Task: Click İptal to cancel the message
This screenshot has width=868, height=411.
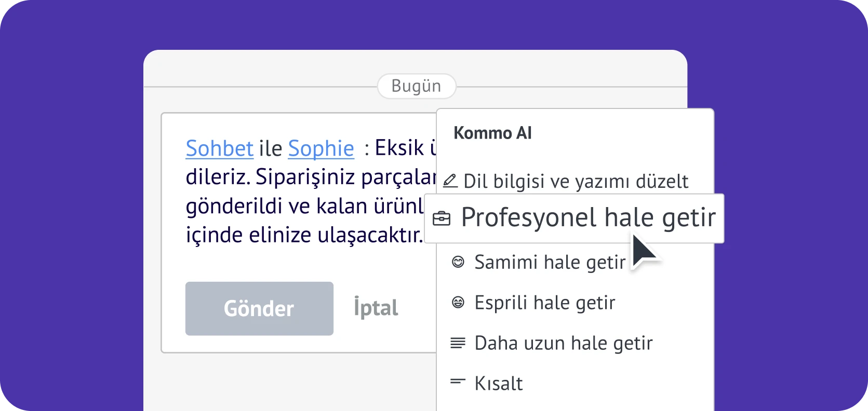Action: [x=376, y=308]
